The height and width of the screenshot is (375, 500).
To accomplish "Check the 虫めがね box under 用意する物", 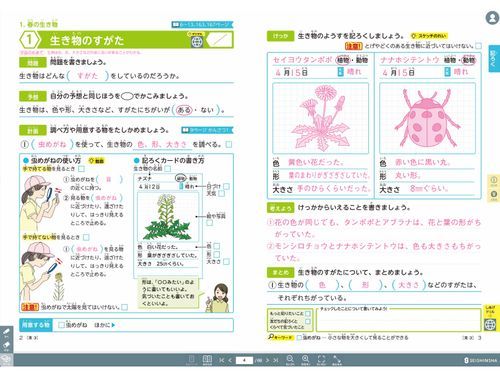I will click(x=61, y=325).
